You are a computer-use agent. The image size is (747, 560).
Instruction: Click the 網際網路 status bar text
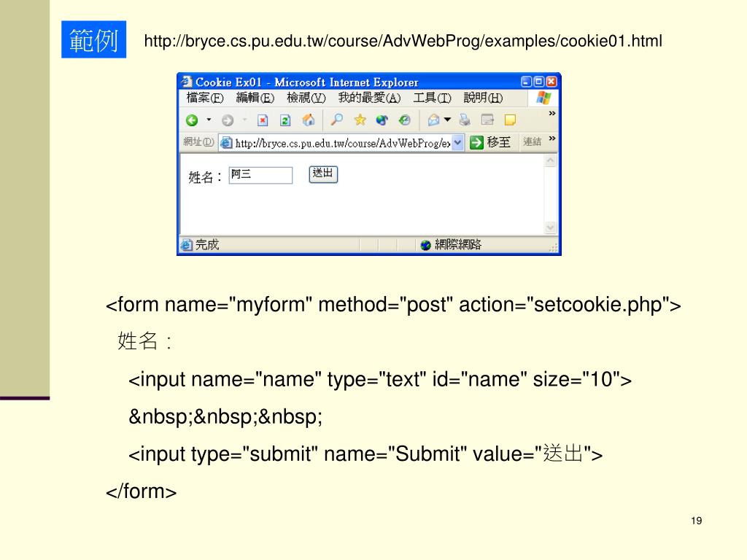458,244
